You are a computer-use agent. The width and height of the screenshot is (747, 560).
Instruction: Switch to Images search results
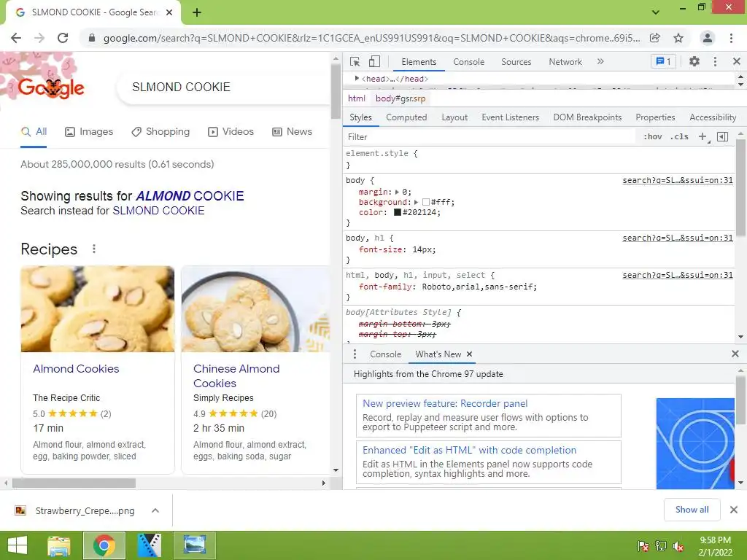coord(89,132)
